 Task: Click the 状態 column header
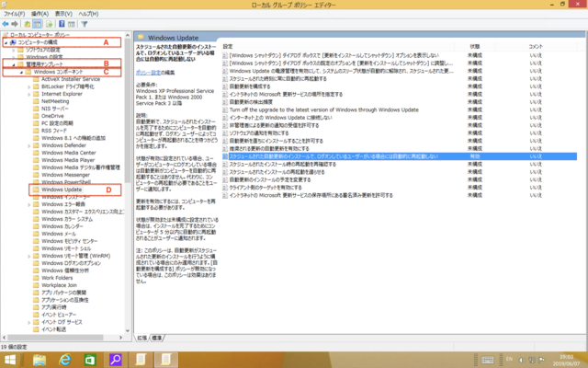476,46
